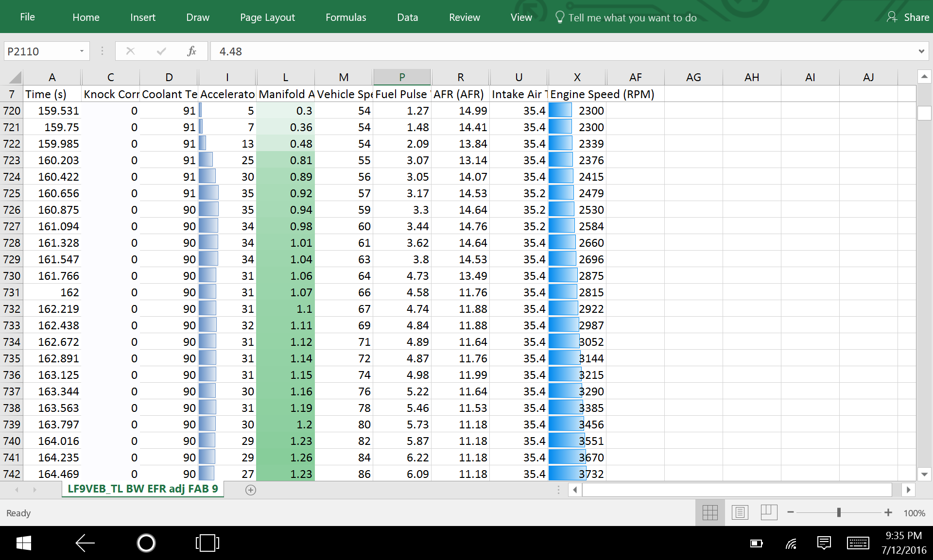933x560 pixels.
Task: Add a new sheet with plus icon
Action: click(251, 490)
